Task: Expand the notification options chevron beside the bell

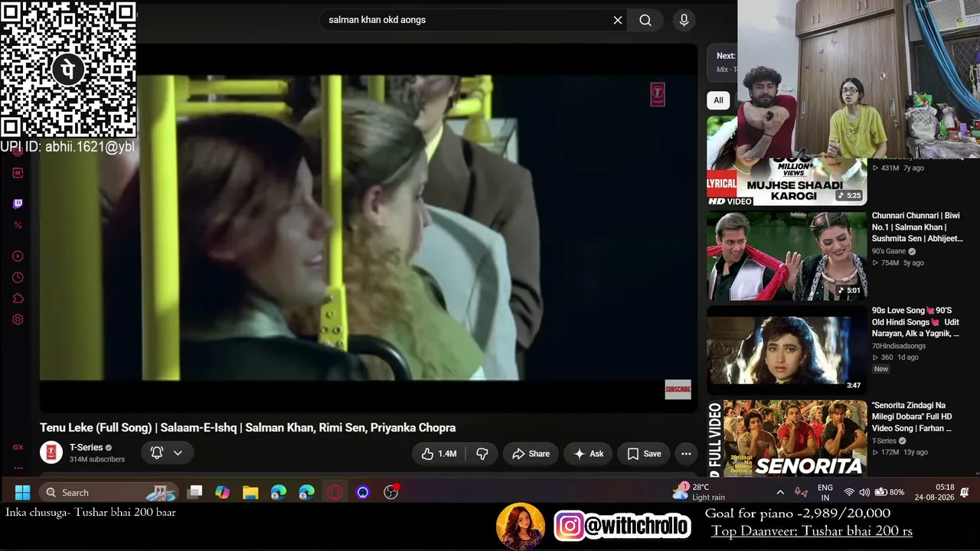Action: point(178,453)
